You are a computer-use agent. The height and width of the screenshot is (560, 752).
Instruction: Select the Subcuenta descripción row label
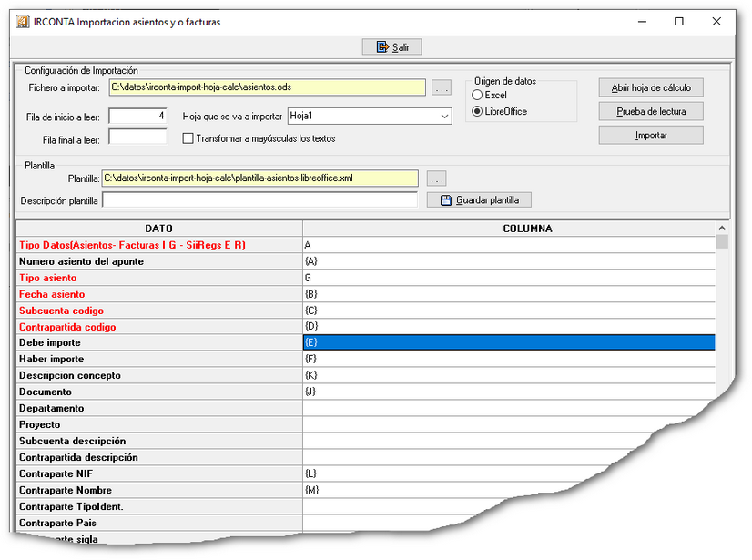(x=159, y=441)
